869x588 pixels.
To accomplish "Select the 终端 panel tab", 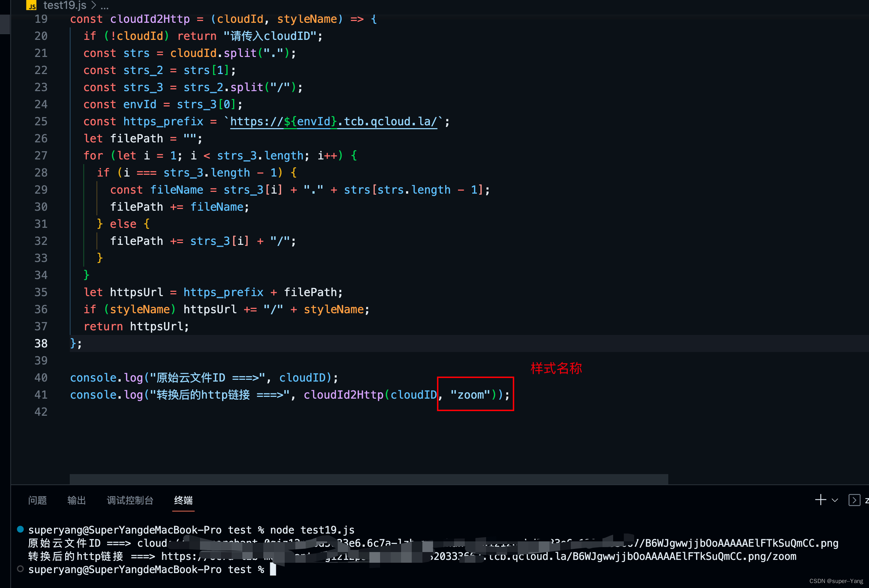I will pos(183,500).
